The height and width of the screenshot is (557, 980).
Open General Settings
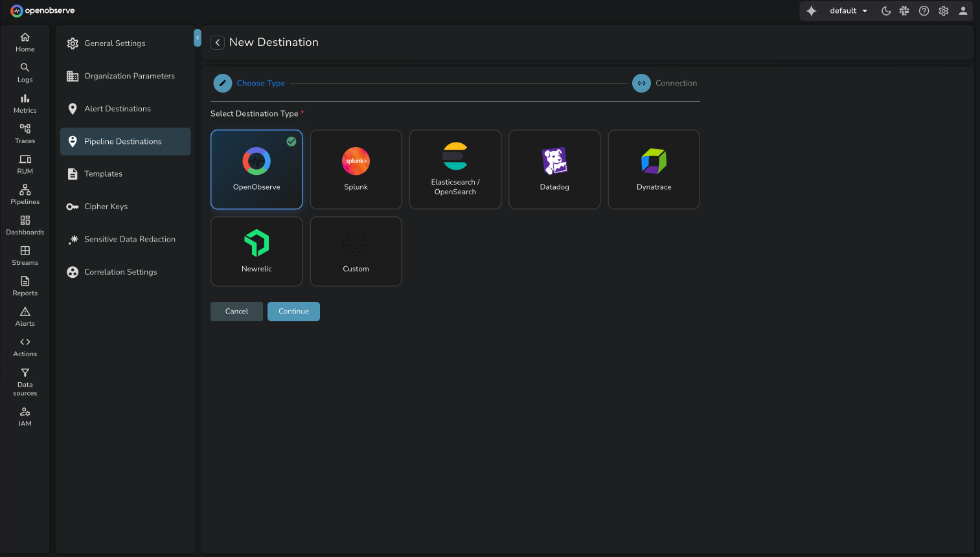click(126, 43)
